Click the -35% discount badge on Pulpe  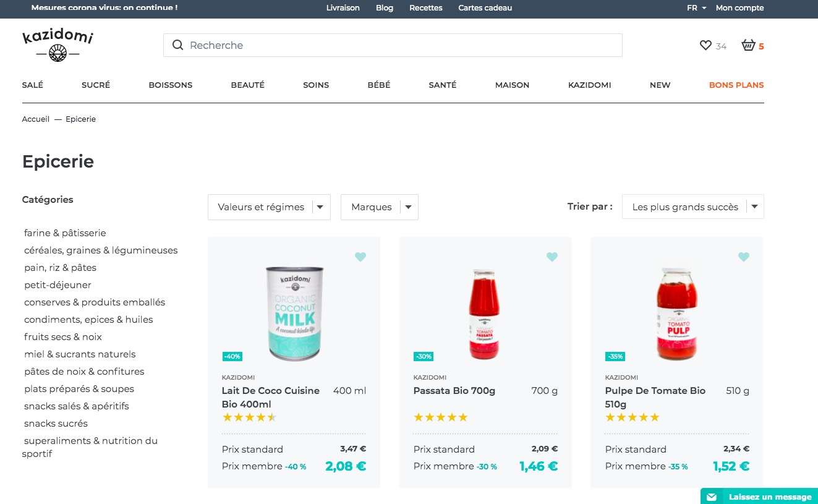tap(615, 356)
